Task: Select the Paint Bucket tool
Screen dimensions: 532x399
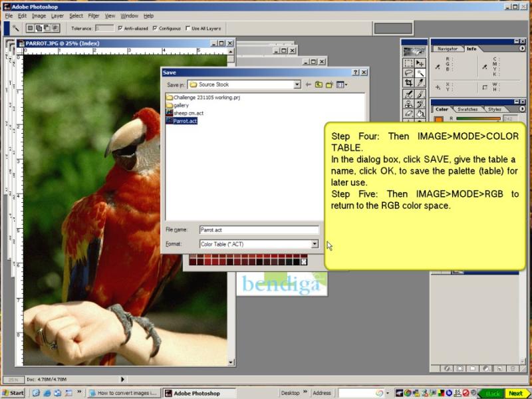Action: pos(420,114)
